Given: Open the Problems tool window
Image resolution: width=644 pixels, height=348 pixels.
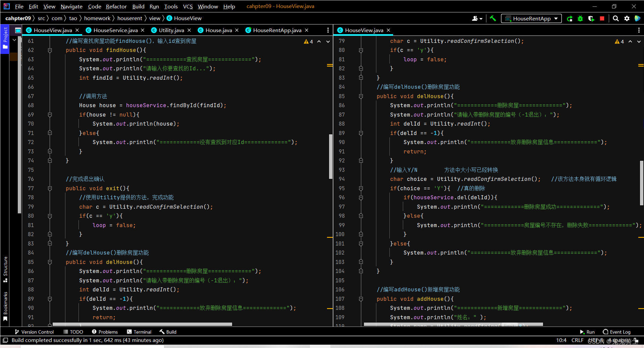Looking at the screenshot, I should coord(105,332).
